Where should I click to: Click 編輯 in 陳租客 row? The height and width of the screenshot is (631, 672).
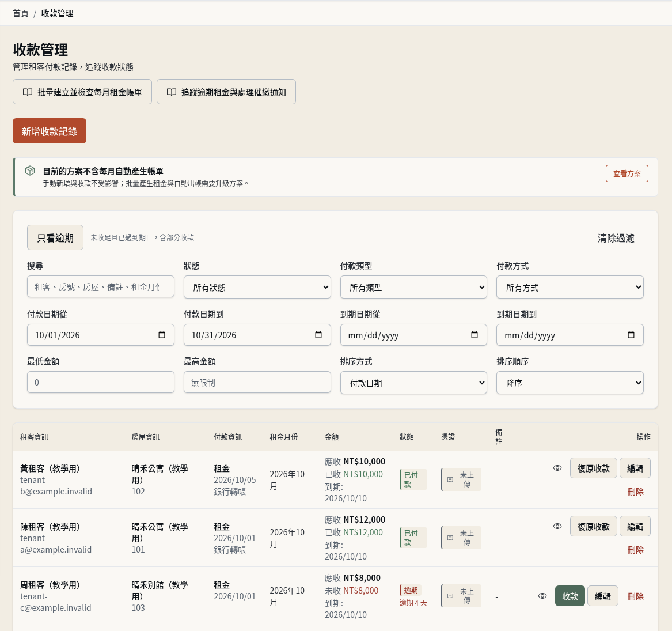coord(635,526)
